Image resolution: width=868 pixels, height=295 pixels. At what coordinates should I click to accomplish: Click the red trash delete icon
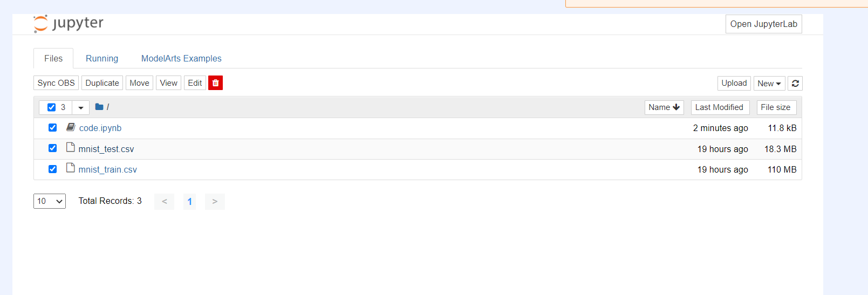(215, 83)
